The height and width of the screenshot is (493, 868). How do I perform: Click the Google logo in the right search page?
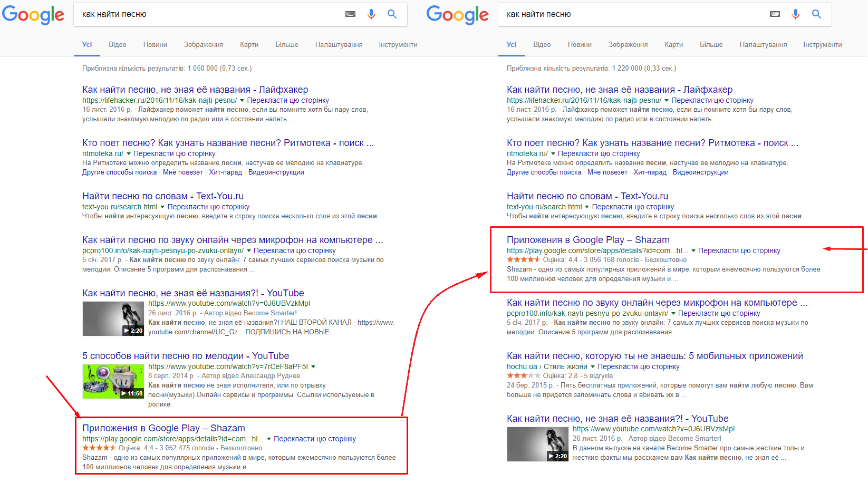458,15
